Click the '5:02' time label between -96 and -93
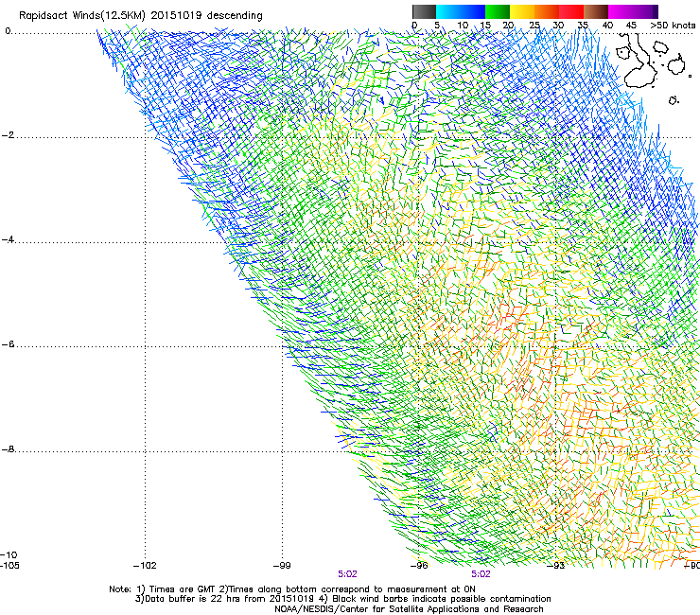Screen dimensions: 700x615 click(x=481, y=574)
